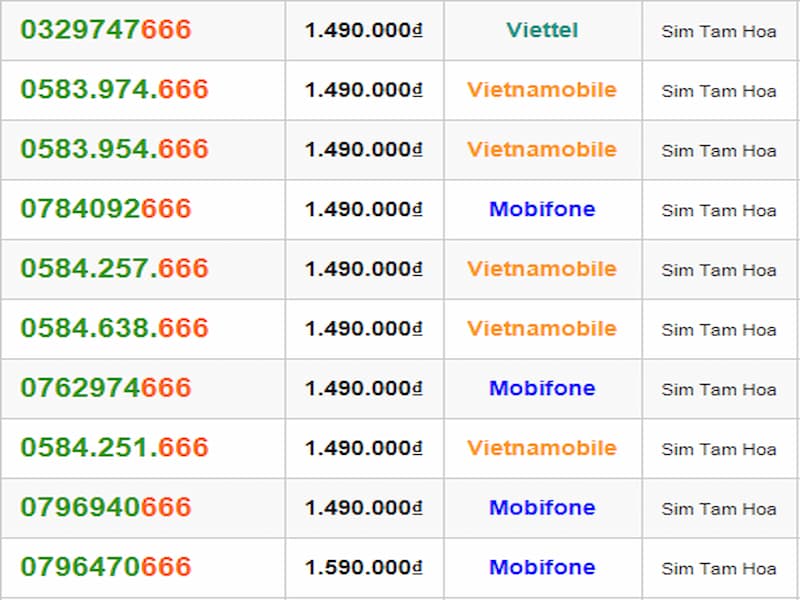Click the 1.590.000đ price

tap(364, 567)
